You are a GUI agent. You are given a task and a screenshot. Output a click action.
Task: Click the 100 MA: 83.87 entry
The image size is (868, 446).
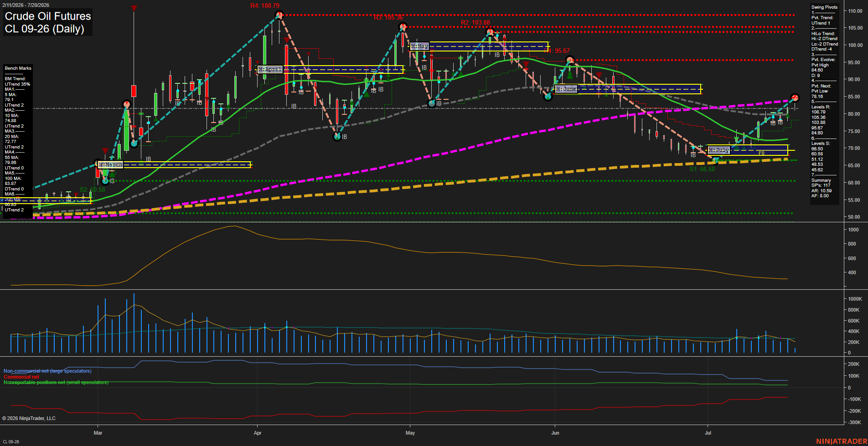pos(12,181)
